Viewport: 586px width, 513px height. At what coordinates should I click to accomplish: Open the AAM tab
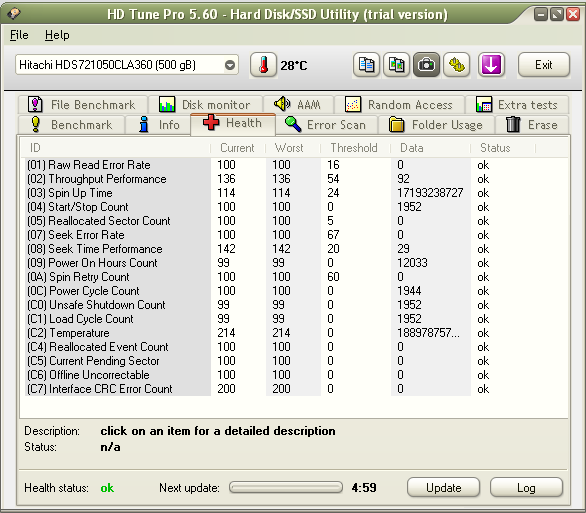pos(298,105)
